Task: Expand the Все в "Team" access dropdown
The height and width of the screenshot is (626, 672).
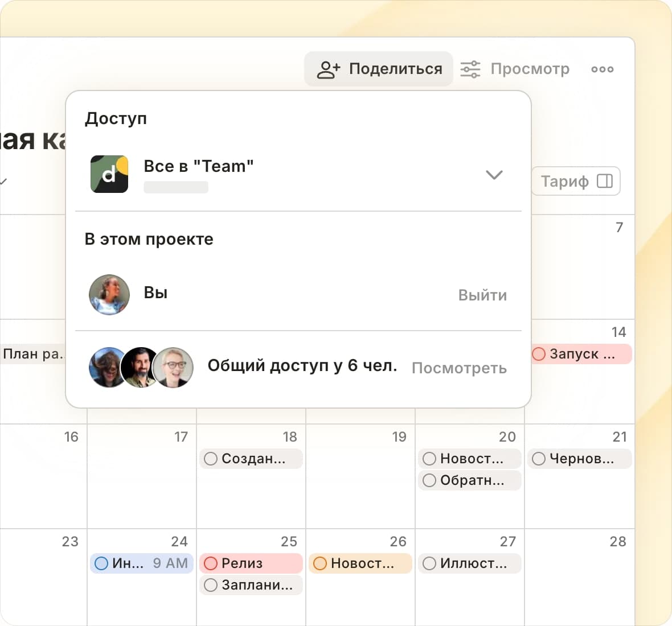Action: [494, 175]
